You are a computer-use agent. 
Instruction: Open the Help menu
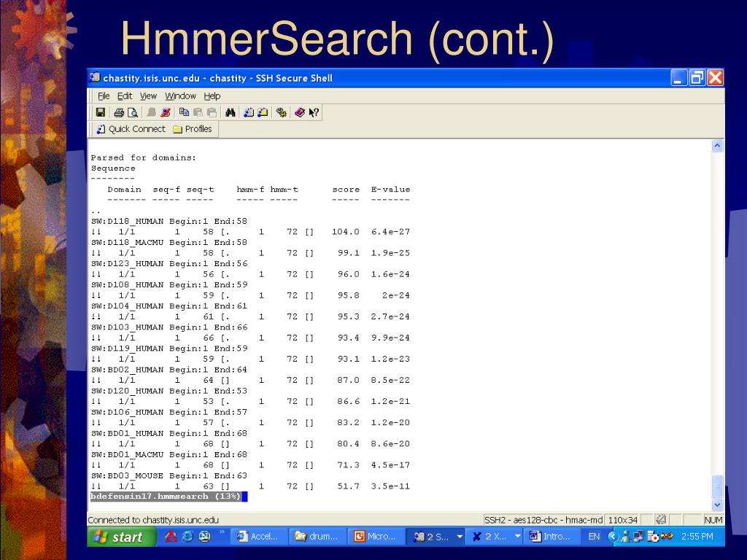pos(212,96)
